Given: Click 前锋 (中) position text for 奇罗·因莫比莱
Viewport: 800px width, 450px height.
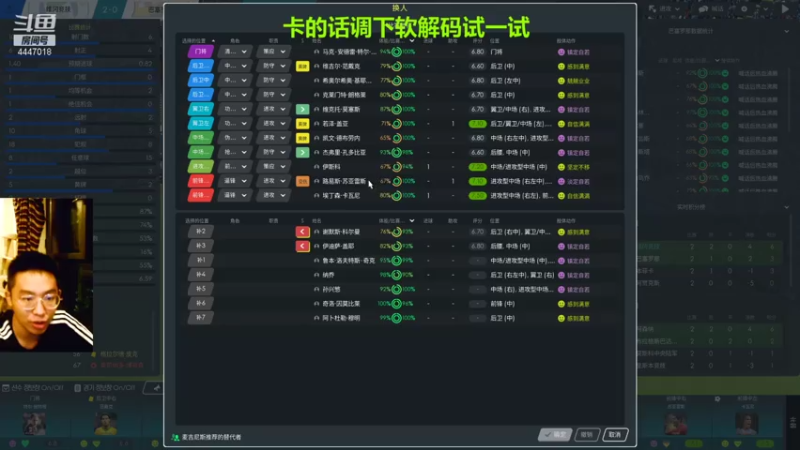Looking at the screenshot, I should tap(503, 304).
